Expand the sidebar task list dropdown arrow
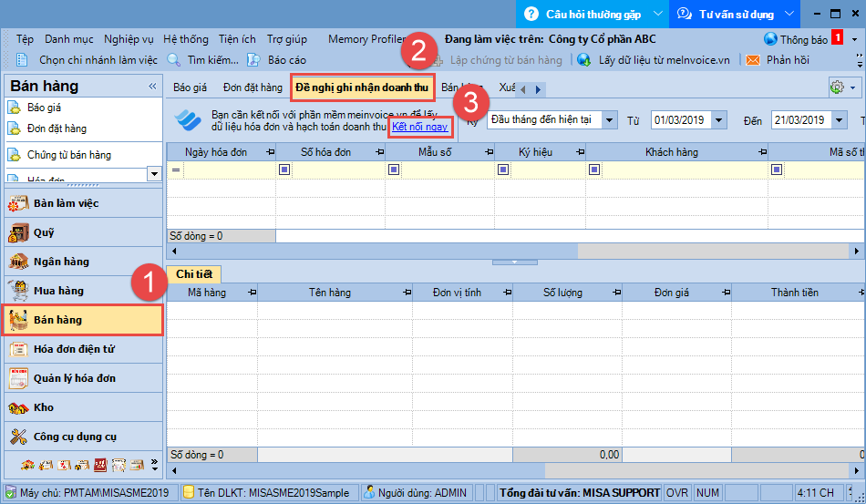The height and width of the screenshot is (504, 866). pyautogui.click(x=154, y=174)
